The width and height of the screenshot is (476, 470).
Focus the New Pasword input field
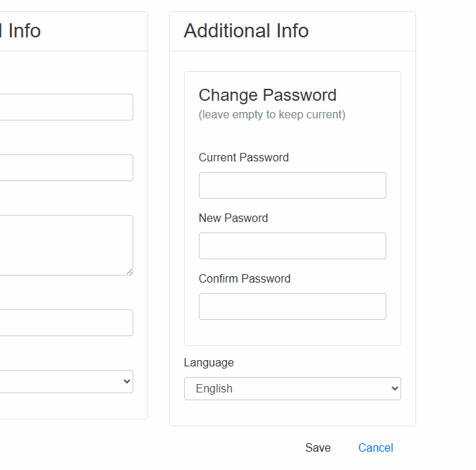(292, 246)
